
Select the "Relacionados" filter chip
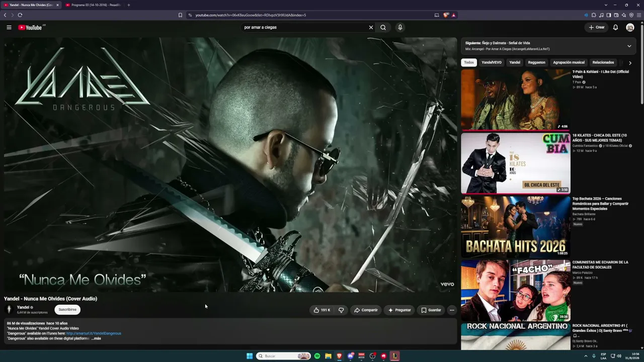pos(603,62)
